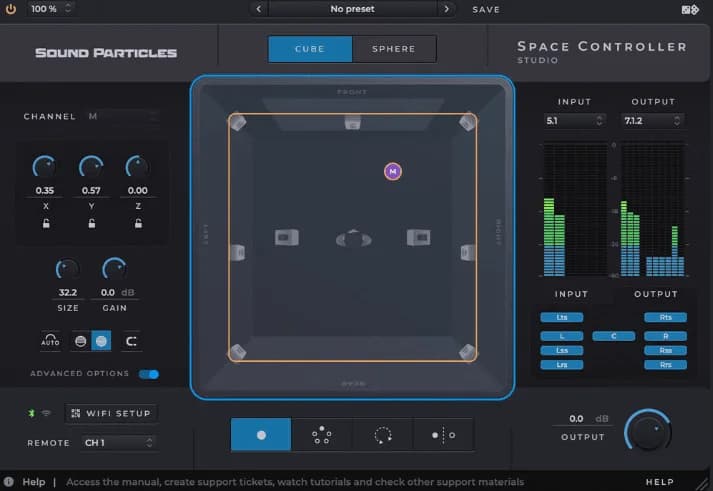The width and height of the screenshot is (713, 491).
Task: Toggle the Lss channel button
Action: (x=562, y=351)
